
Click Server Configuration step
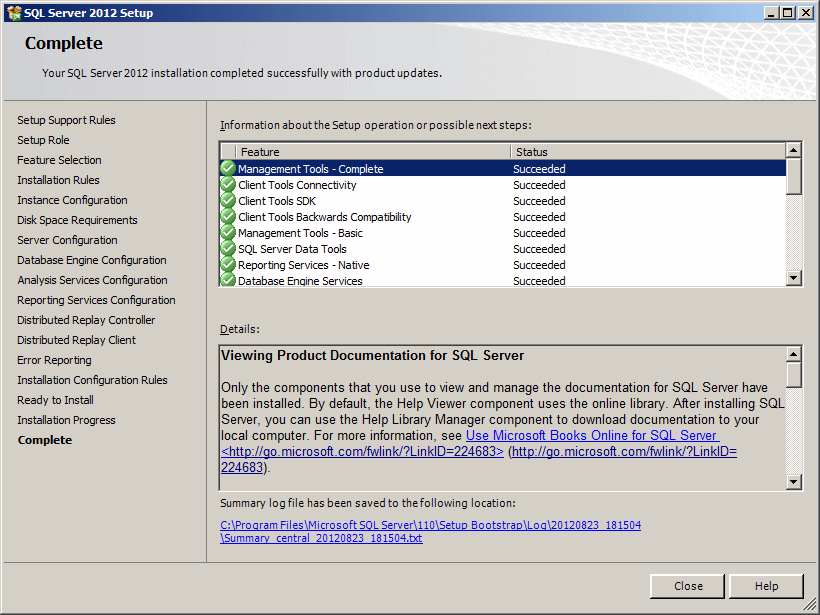click(x=67, y=240)
